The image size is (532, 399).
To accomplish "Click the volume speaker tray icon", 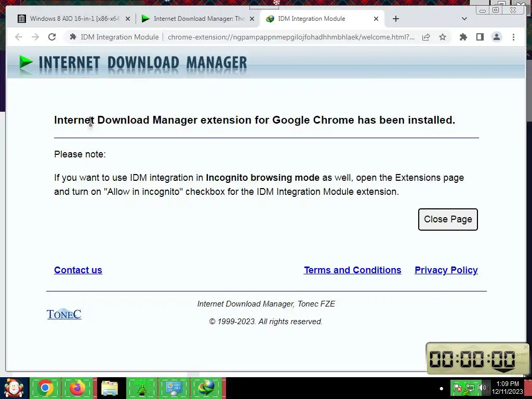I will pyautogui.click(x=482, y=388).
